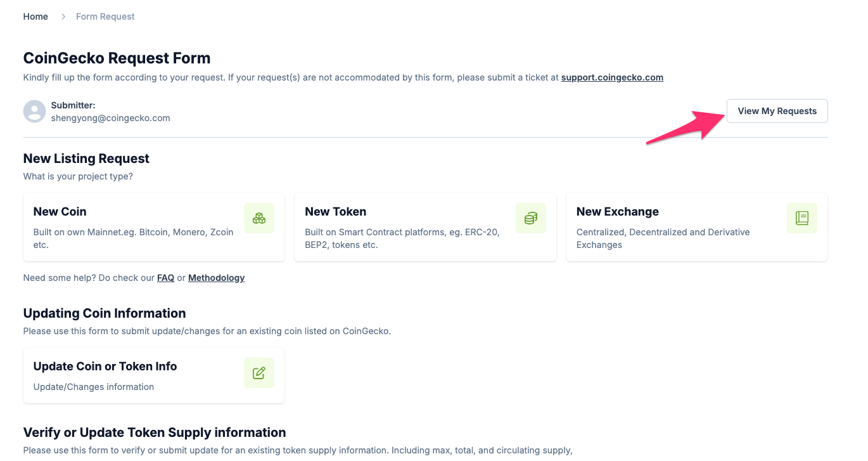Click the CoinGecko Request Form heading
Viewport: 868px width, 461px height.
[x=117, y=58]
